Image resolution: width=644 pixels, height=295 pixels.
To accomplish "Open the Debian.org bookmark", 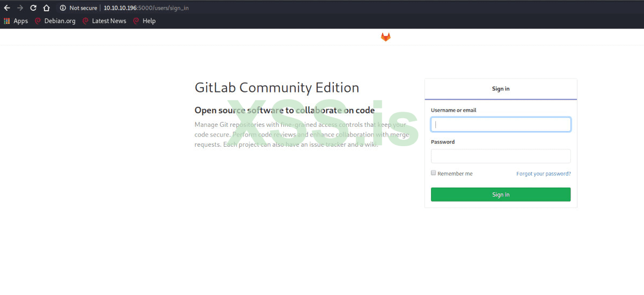I will point(55,21).
